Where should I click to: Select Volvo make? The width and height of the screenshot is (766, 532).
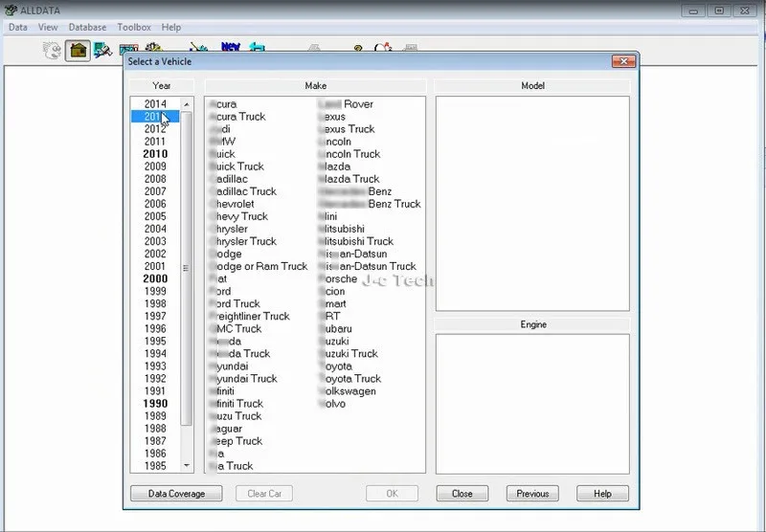(332, 403)
